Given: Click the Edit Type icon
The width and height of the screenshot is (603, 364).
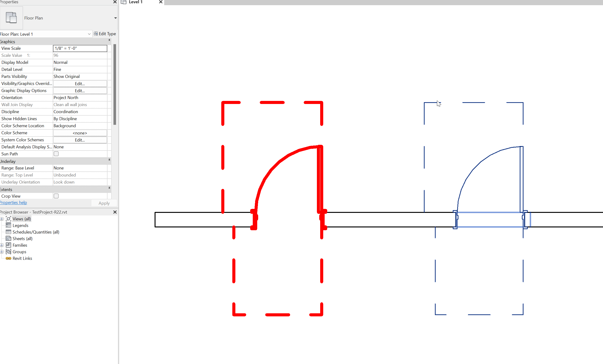Looking at the screenshot, I should point(96,34).
